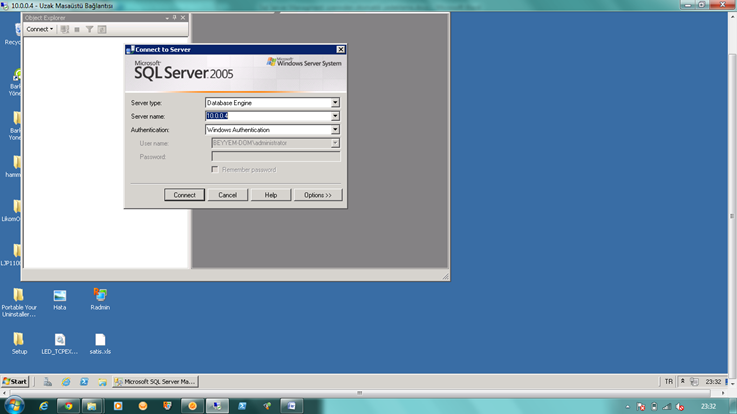This screenshot has width=737, height=414.
Task: Open Windows Media Player on local taskbar
Action: (118, 406)
